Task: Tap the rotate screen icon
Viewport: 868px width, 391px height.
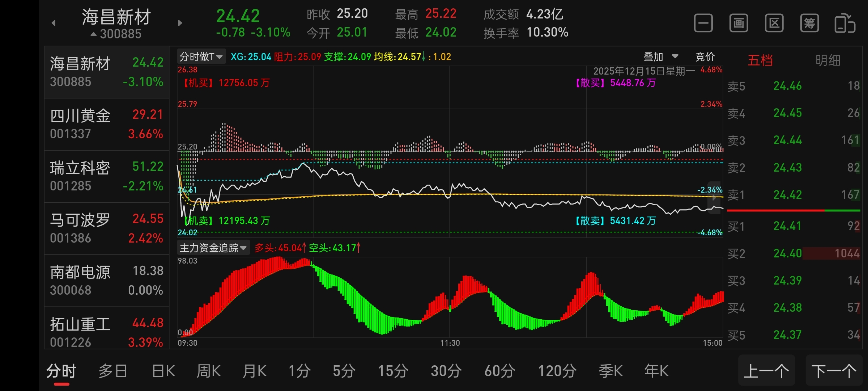Action: (844, 24)
